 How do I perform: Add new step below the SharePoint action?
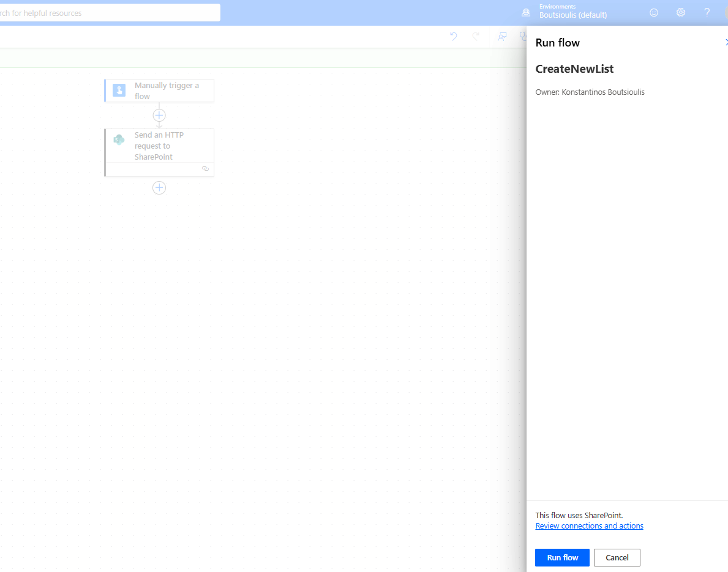click(x=159, y=188)
